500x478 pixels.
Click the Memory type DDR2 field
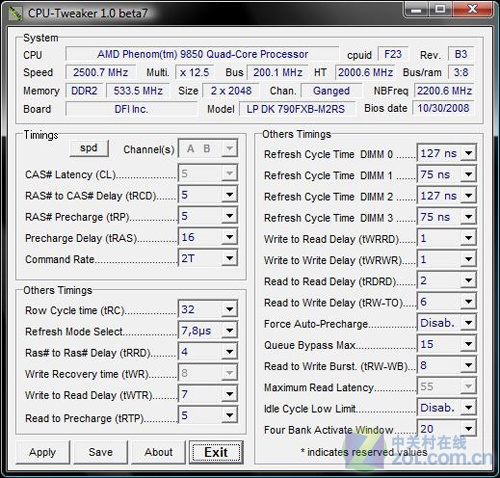(x=84, y=91)
